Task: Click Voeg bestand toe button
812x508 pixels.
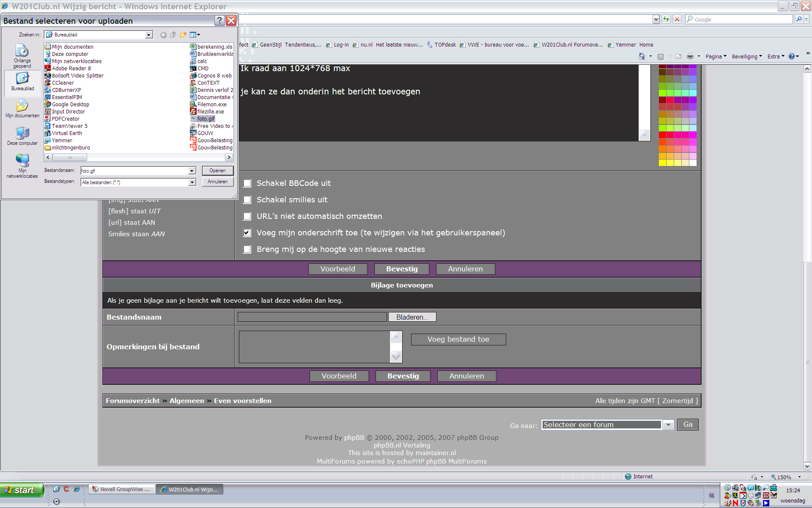Action: 458,339
